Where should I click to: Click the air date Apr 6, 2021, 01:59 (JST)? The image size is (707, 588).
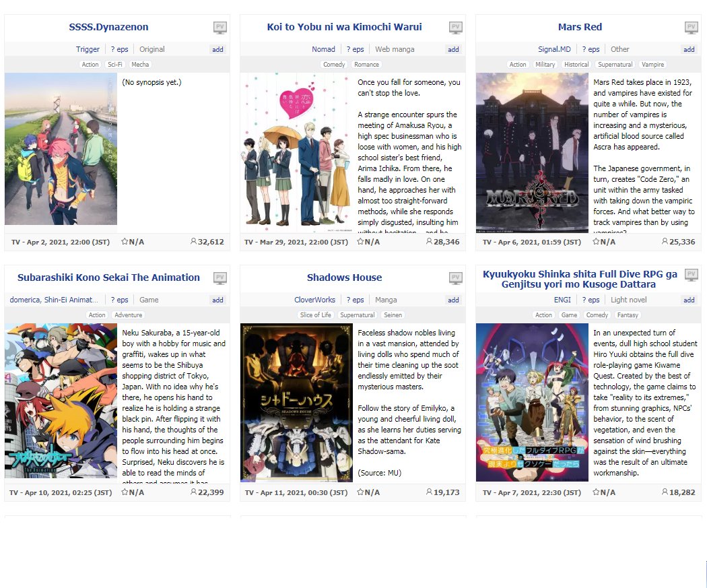pos(540,242)
